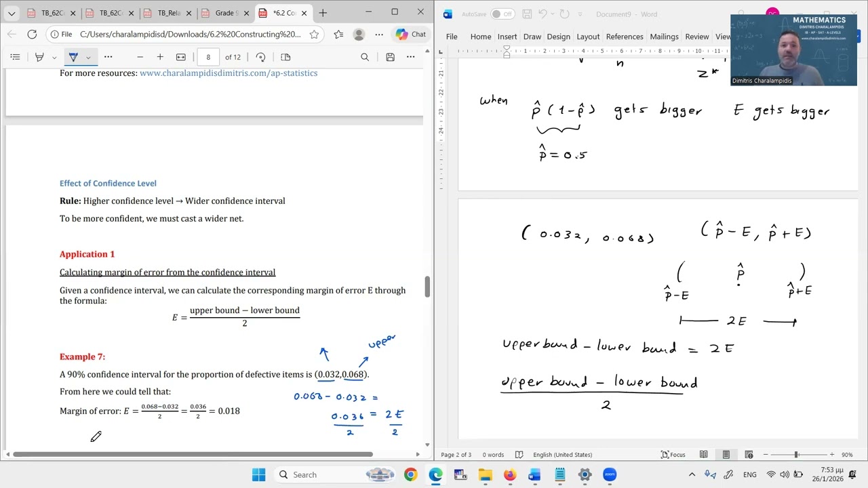This screenshot has height=488, width=868.
Task: Open the Edge profile avatar
Action: click(359, 34)
